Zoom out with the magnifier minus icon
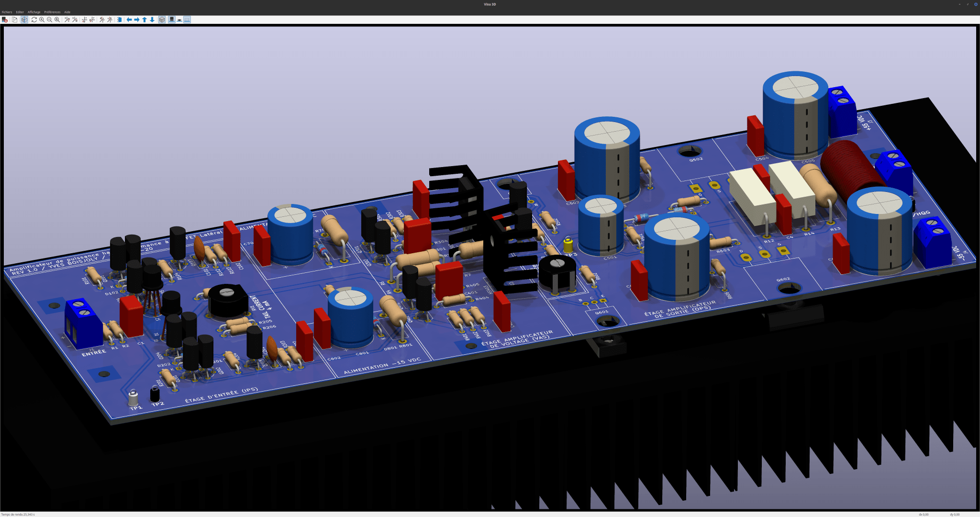The height and width of the screenshot is (517, 980). coord(49,20)
